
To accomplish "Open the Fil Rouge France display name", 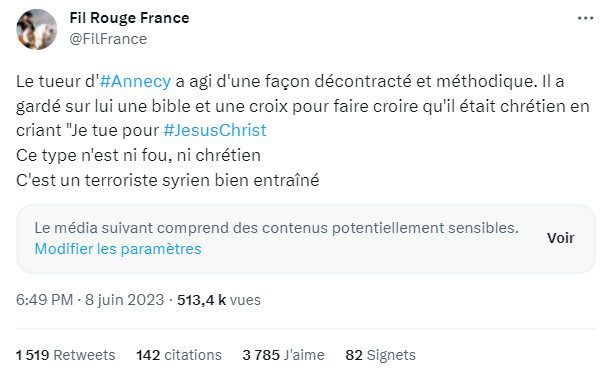I will pyautogui.click(x=129, y=18).
